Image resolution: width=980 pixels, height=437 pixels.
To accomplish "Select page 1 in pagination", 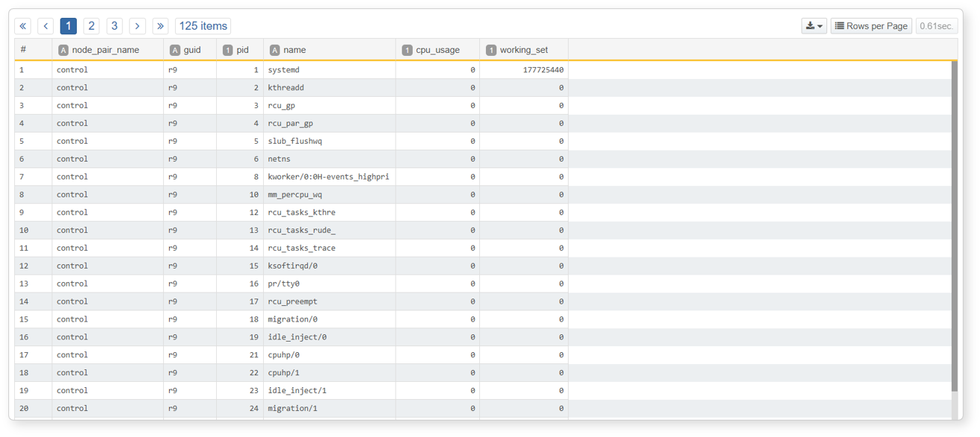I will [x=69, y=26].
